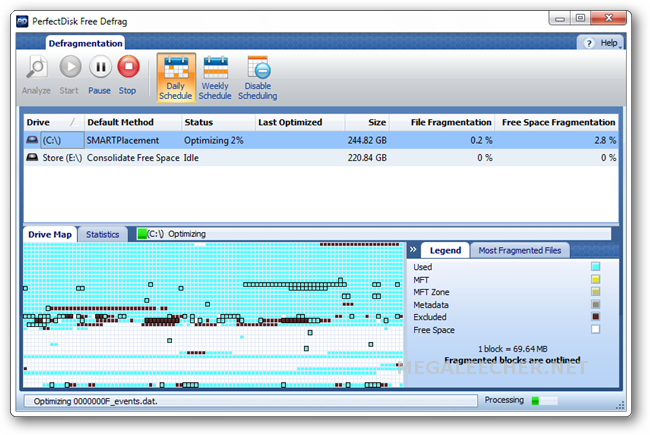Click the status text Optimizing 0000000F_events.dat
This screenshot has height=435, width=650.
coord(95,401)
